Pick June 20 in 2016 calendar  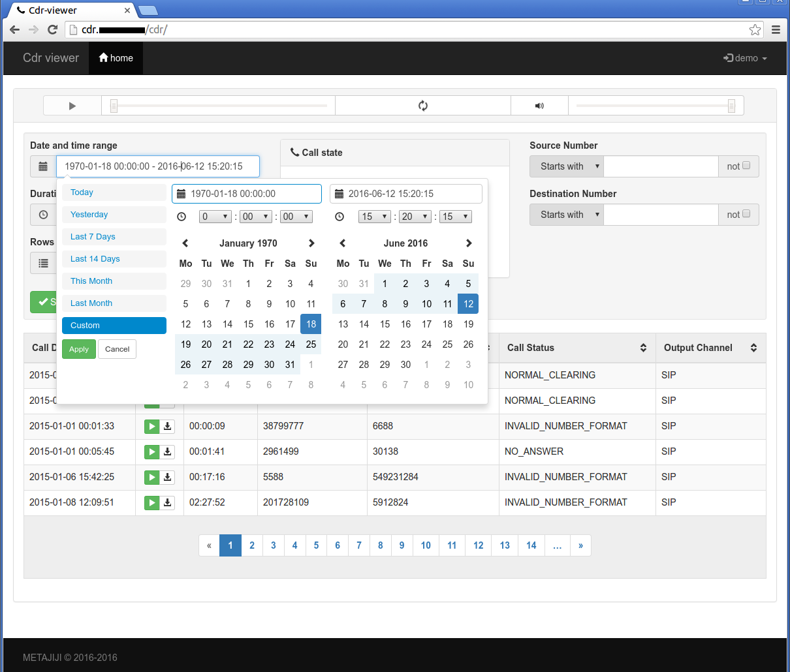click(x=343, y=344)
